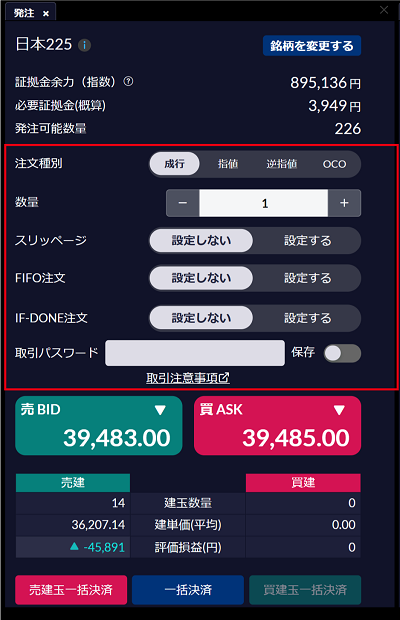This screenshot has width=400, height=620.
Task: Increase quantity with the plus button
Action: [344, 203]
